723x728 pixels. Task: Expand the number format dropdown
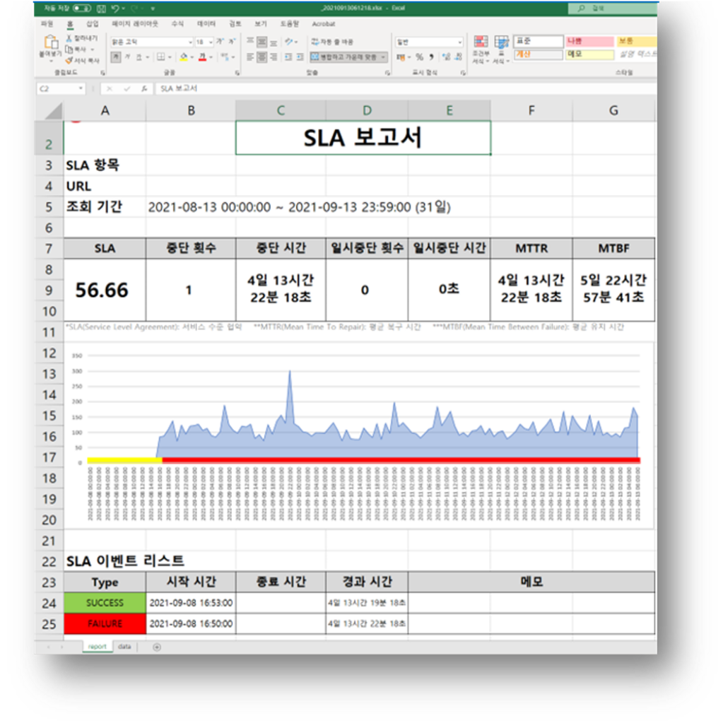[459, 42]
